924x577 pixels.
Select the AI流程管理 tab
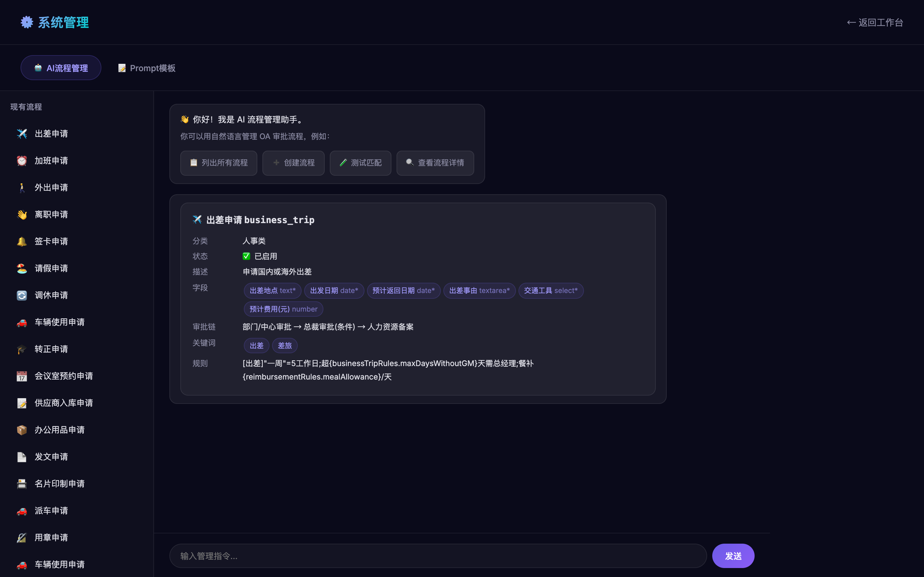click(x=61, y=68)
